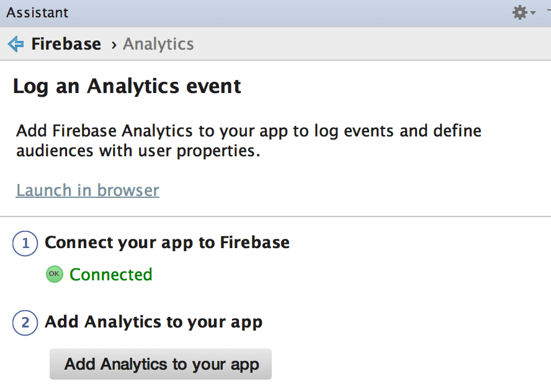Click the chevron between Firebase and Analytics

114,45
